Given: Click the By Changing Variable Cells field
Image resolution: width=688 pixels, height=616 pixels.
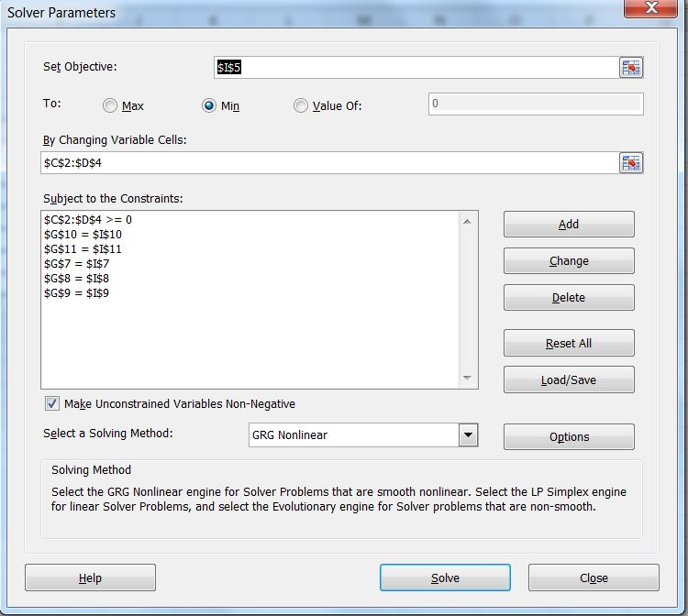Looking at the screenshot, I should click(x=329, y=162).
